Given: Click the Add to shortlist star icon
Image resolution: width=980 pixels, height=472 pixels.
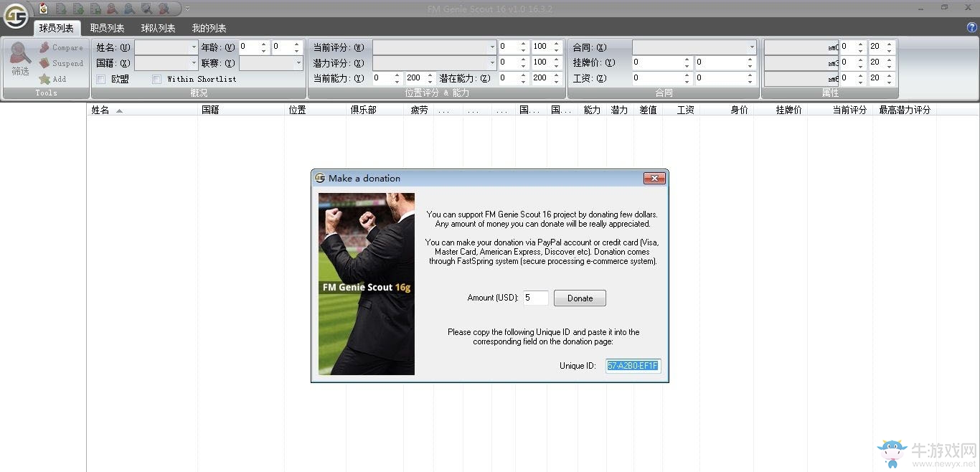Looking at the screenshot, I should pyautogui.click(x=44, y=79).
